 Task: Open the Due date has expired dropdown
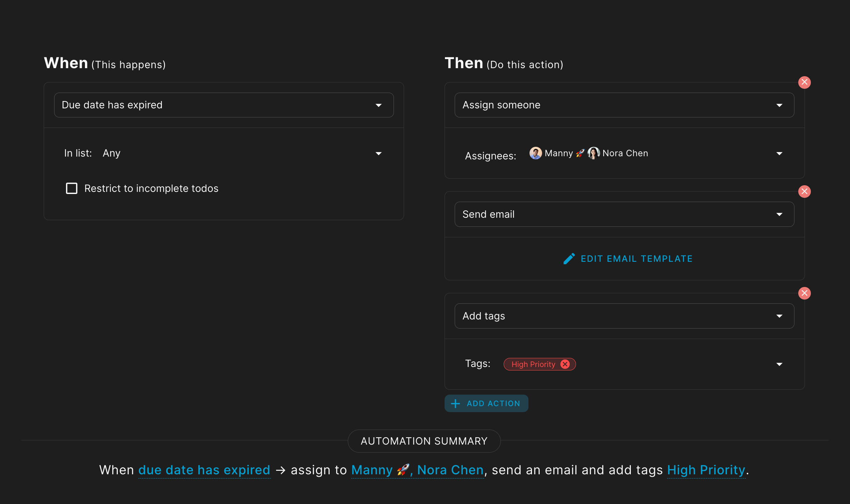224,105
